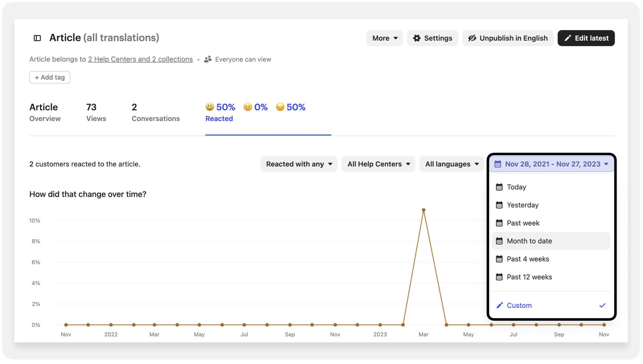The image size is (643, 364).
Task: Click the pencil icon in Edit latest
Action: [568, 38]
